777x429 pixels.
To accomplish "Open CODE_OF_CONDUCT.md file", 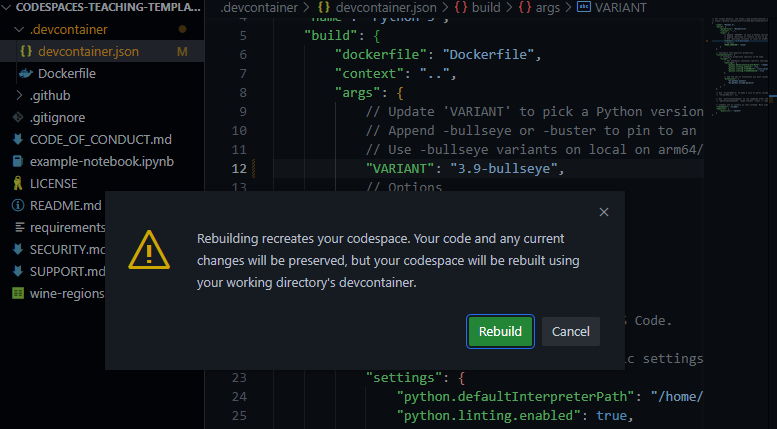I will click(101, 140).
